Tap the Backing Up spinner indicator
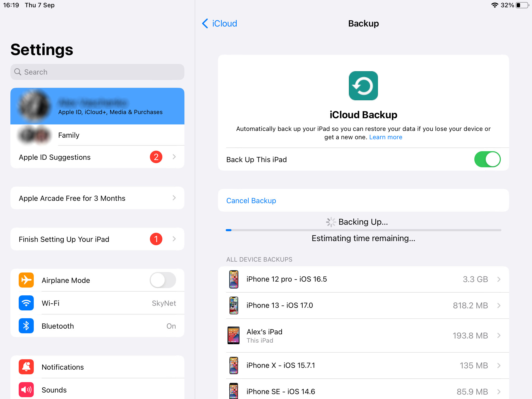Screen dimensions: 532x399 click(331, 222)
